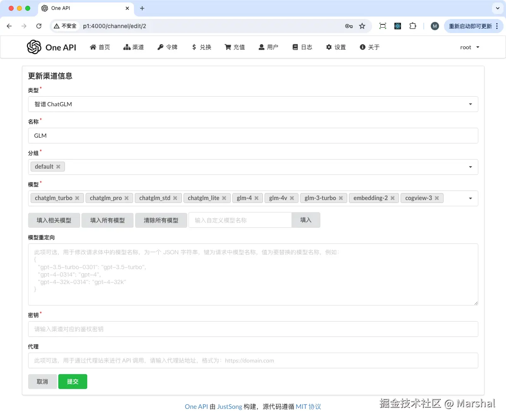Open the 日志 logs page
The width and height of the screenshot is (506, 420).
pos(302,47)
